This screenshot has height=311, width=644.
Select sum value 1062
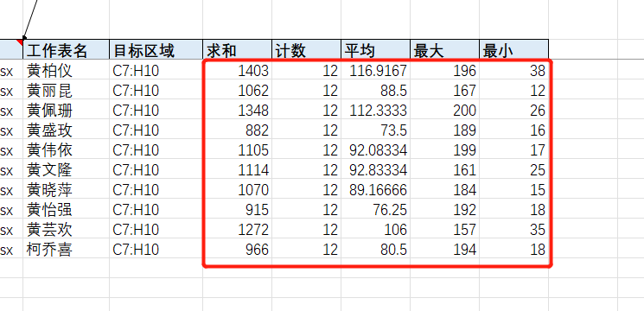tap(237, 90)
